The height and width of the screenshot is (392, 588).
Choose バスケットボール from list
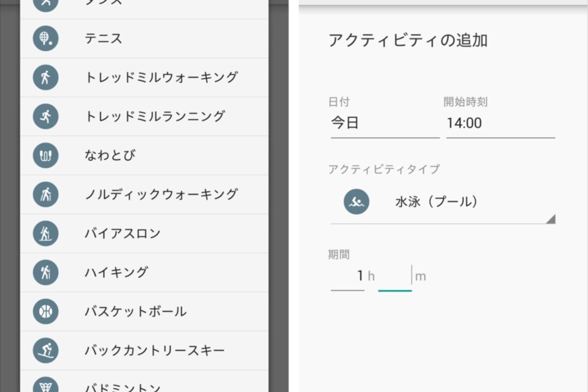pos(144,311)
